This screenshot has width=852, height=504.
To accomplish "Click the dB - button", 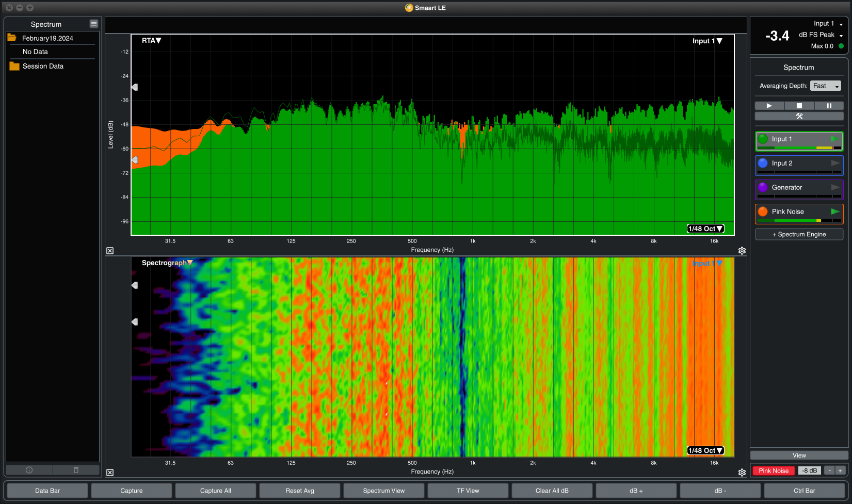I will click(720, 491).
